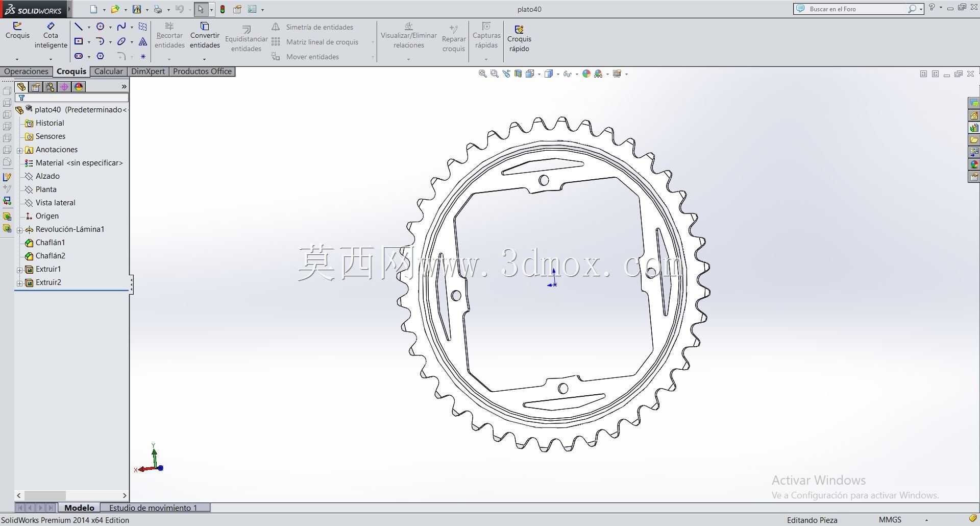The height and width of the screenshot is (526, 980).
Task: Open the Line tool dropdown arrow
Action: click(89, 27)
